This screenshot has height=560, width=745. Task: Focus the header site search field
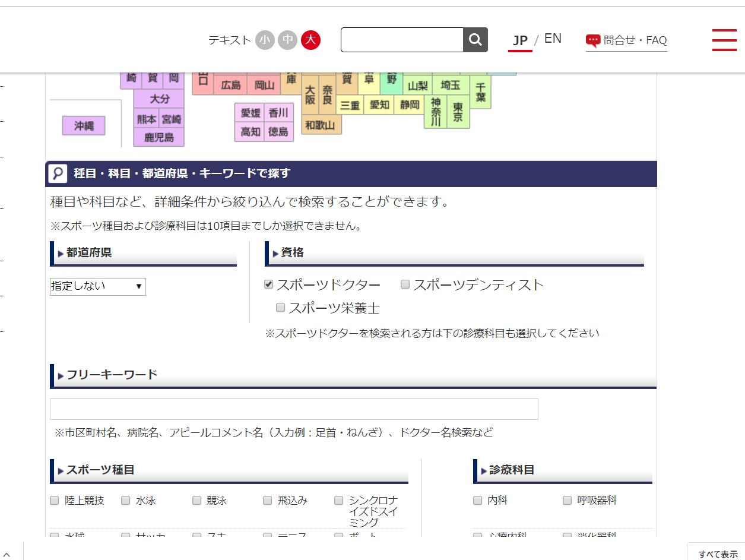[x=402, y=40]
